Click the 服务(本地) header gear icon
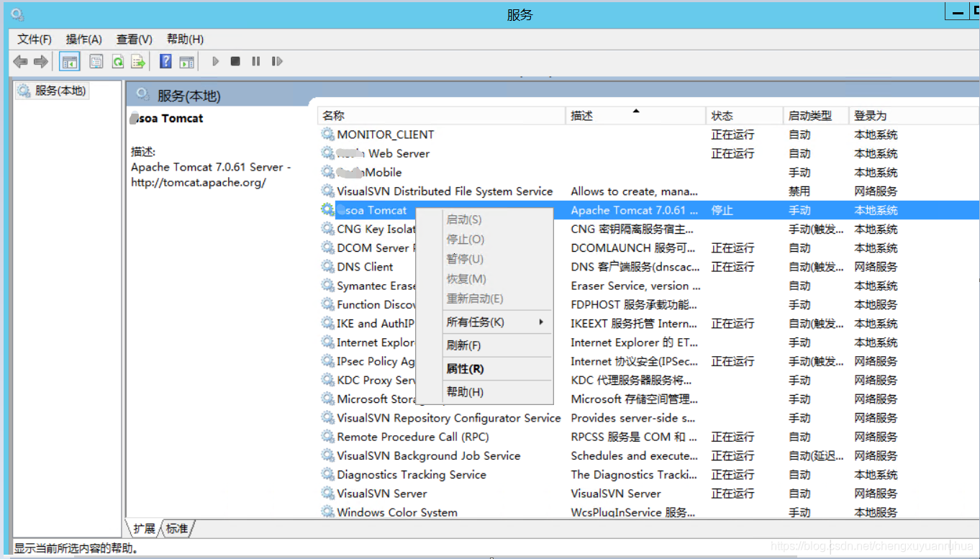This screenshot has height=559, width=980. point(142,95)
